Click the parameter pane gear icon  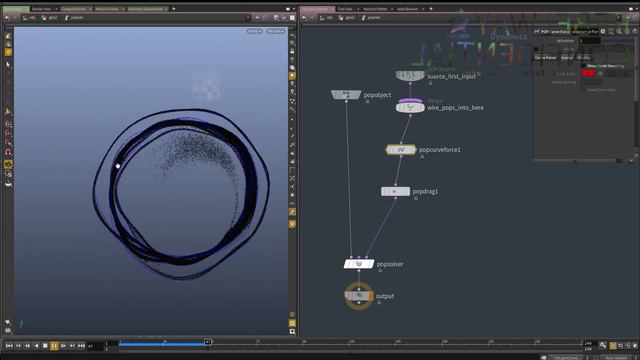pyautogui.click(x=603, y=31)
